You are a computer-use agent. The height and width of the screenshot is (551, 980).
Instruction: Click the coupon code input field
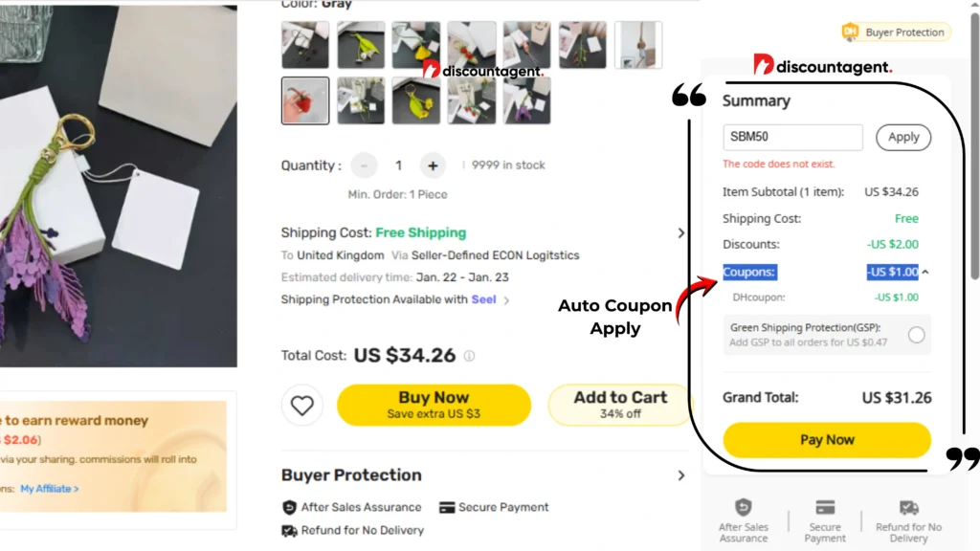click(x=792, y=137)
